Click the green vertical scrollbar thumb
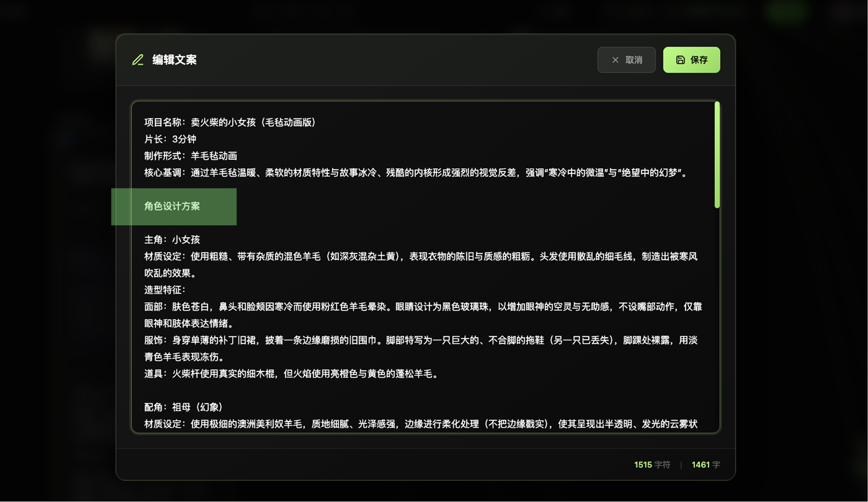Viewport: 868px width, 502px height. [x=717, y=155]
